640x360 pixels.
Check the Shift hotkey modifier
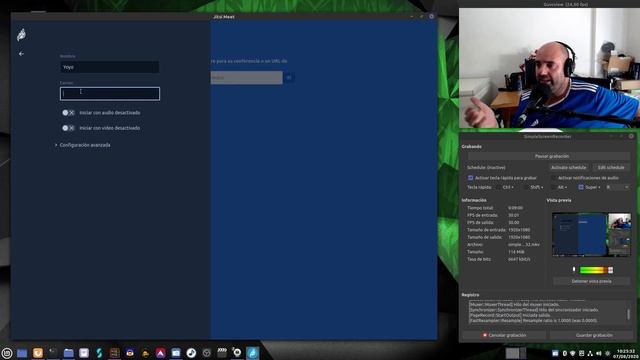coord(526,187)
